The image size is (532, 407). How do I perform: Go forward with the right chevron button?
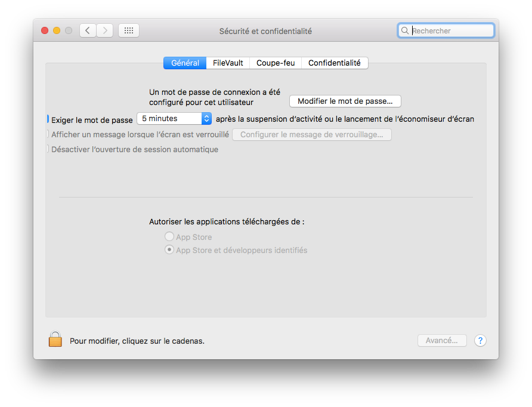(x=105, y=30)
